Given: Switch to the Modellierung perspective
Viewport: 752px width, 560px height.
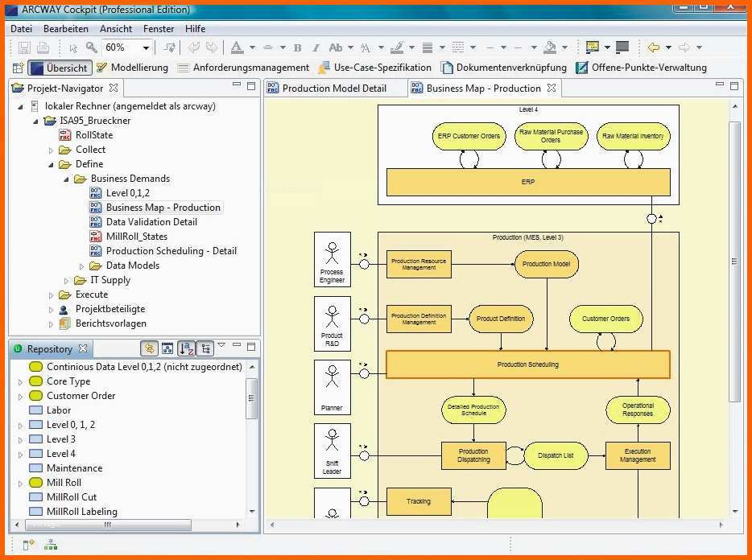Looking at the screenshot, I should click(x=132, y=68).
